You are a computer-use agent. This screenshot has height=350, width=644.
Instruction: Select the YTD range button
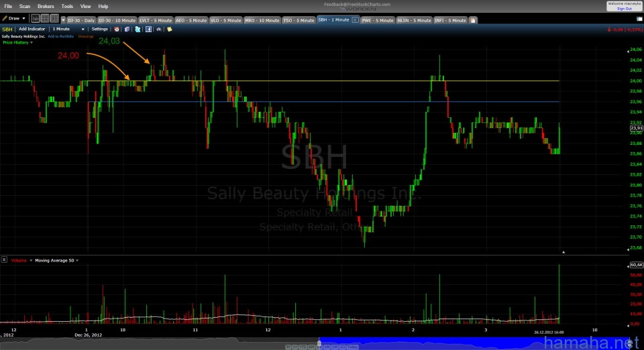point(303,347)
